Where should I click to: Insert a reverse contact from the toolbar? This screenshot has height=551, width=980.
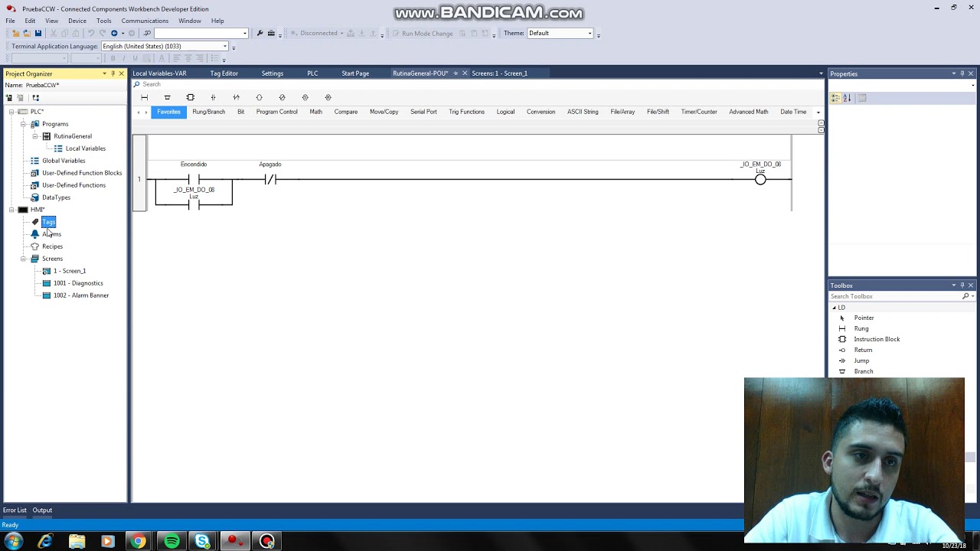(x=236, y=97)
